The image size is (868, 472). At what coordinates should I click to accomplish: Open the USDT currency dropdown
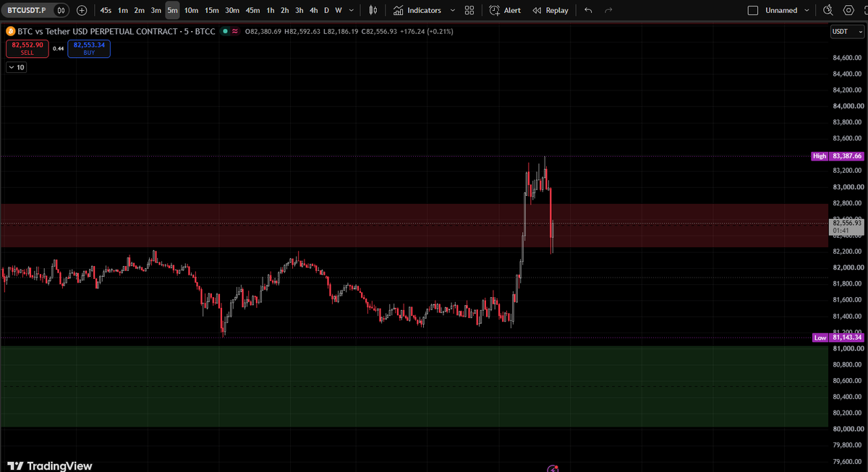pos(846,32)
